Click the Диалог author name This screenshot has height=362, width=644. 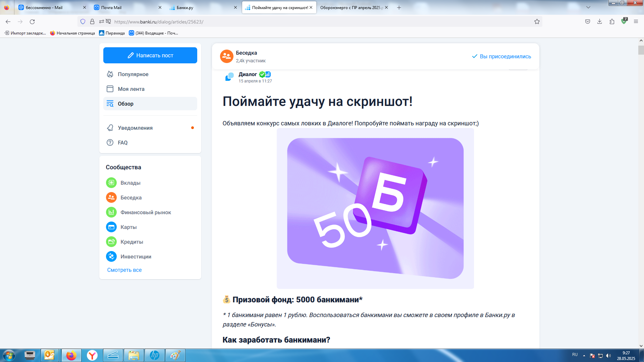click(248, 74)
